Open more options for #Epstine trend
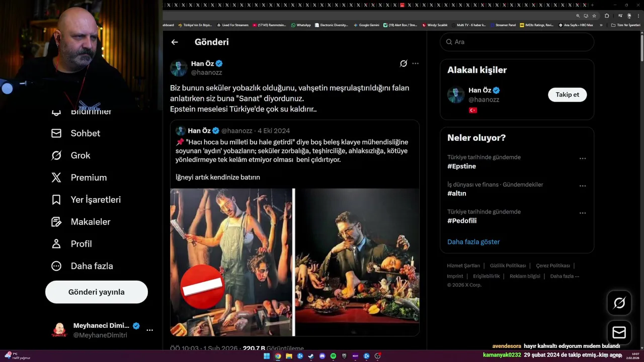The height and width of the screenshot is (362, 644). coord(583,158)
